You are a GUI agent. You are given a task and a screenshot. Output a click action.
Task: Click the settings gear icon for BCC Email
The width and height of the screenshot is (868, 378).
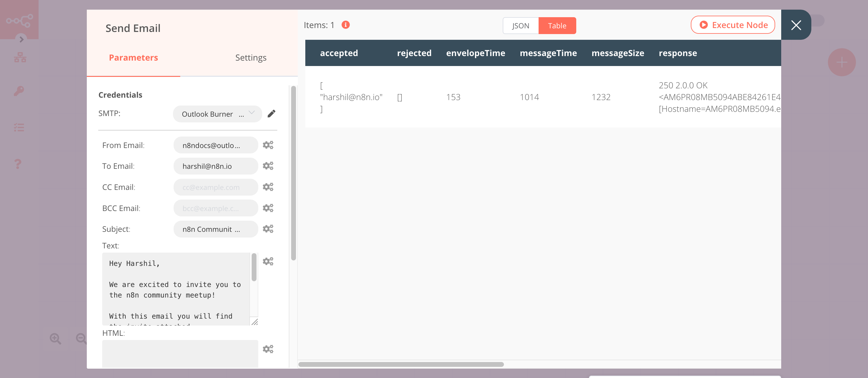(x=269, y=208)
